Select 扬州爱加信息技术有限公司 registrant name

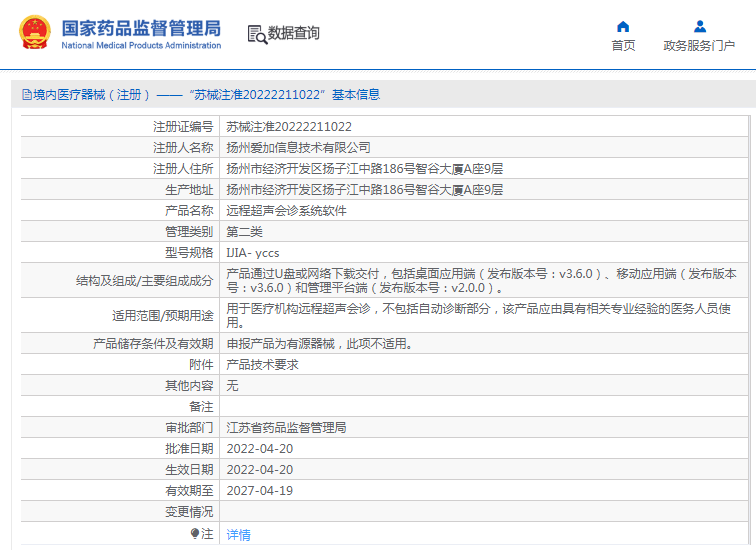[x=298, y=148]
